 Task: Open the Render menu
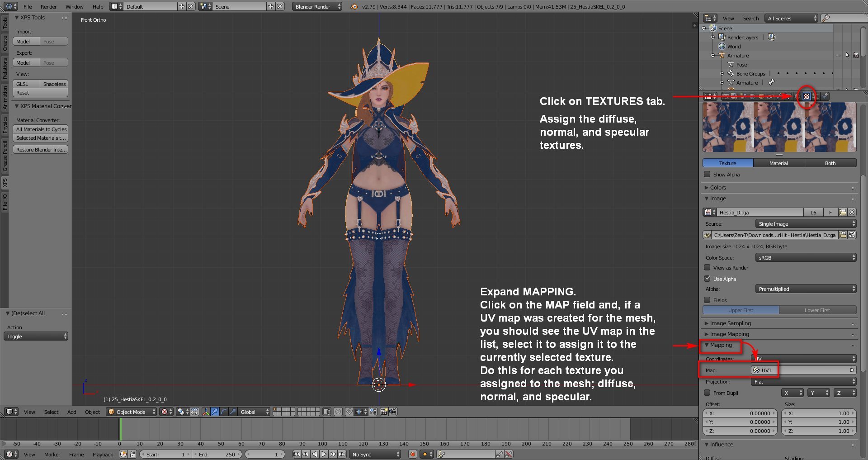(48, 6)
